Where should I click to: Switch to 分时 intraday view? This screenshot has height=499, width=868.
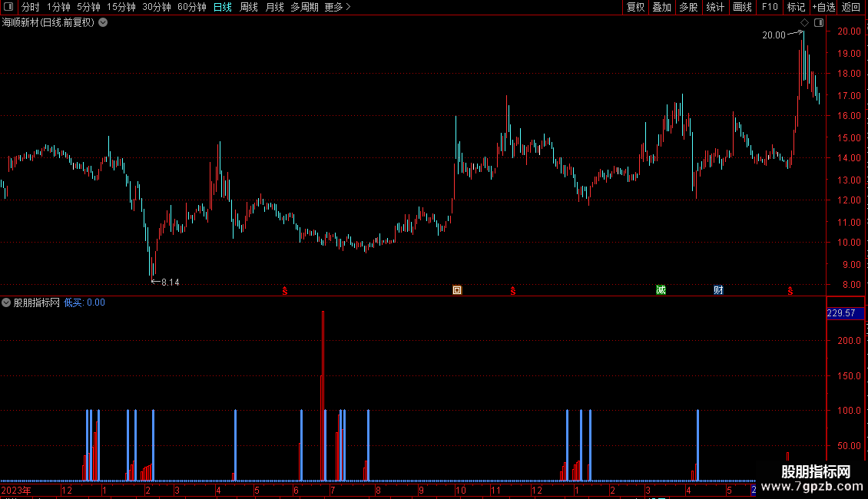(31, 7)
